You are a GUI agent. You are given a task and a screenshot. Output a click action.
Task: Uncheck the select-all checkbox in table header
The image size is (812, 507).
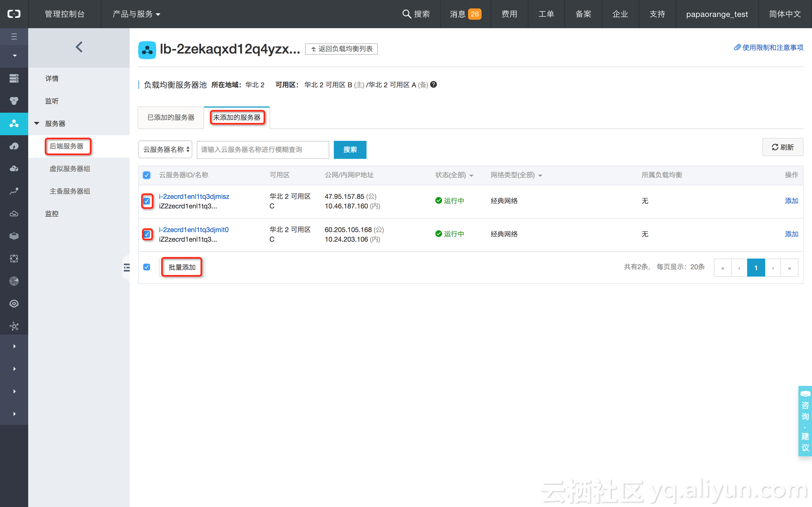point(147,175)
